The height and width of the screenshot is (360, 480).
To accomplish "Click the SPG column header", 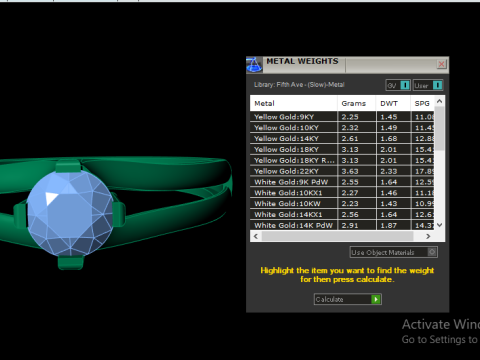I will click(422, 103).
